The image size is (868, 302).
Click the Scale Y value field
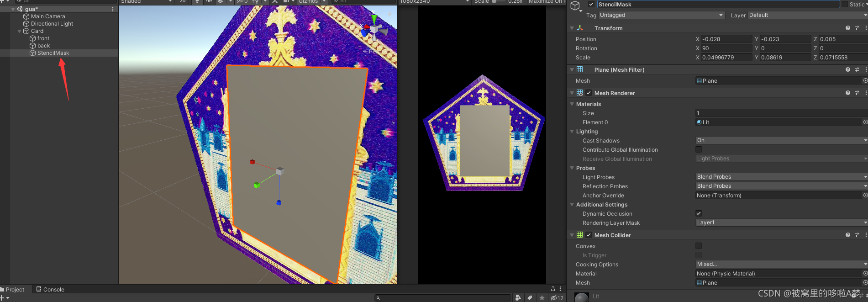pyautogui.click(x=785, y=57)
